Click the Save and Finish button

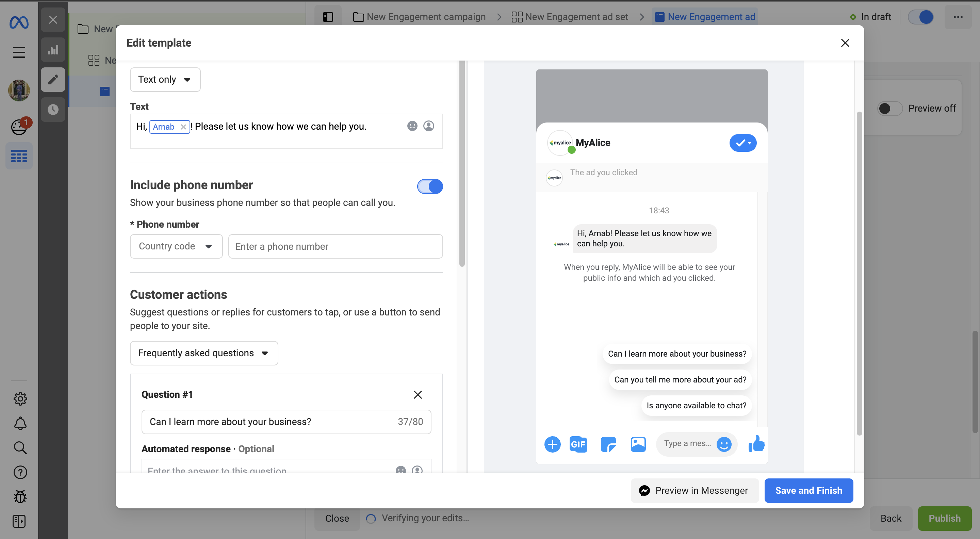click(x=808, y=490)
